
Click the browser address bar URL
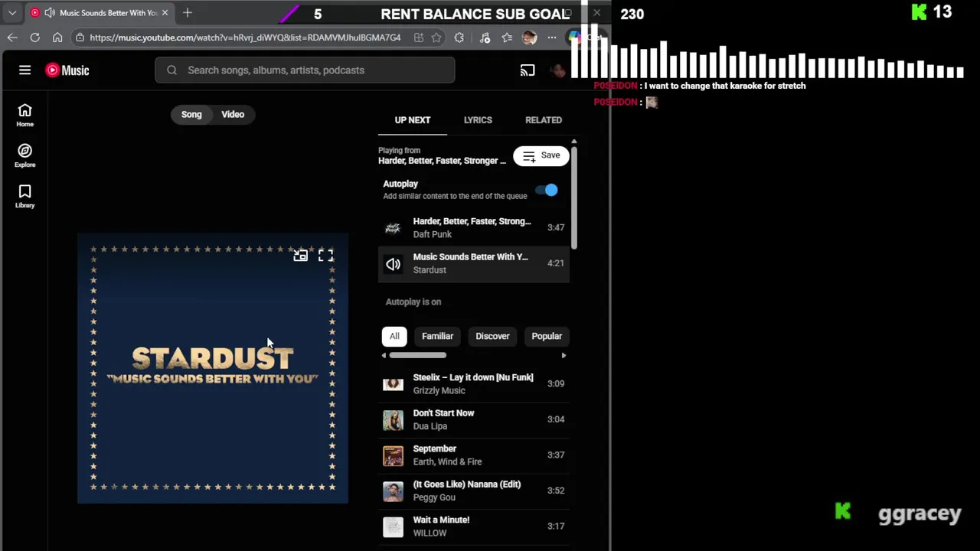tap(245, 37)
